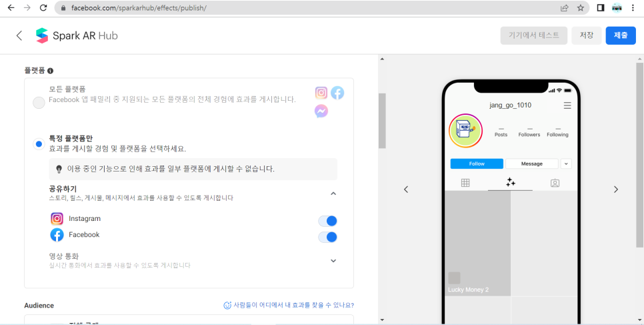Click the Followers count in preview
Screen dimensions: 644x325
pyautogui.click(x=529, y=131)
